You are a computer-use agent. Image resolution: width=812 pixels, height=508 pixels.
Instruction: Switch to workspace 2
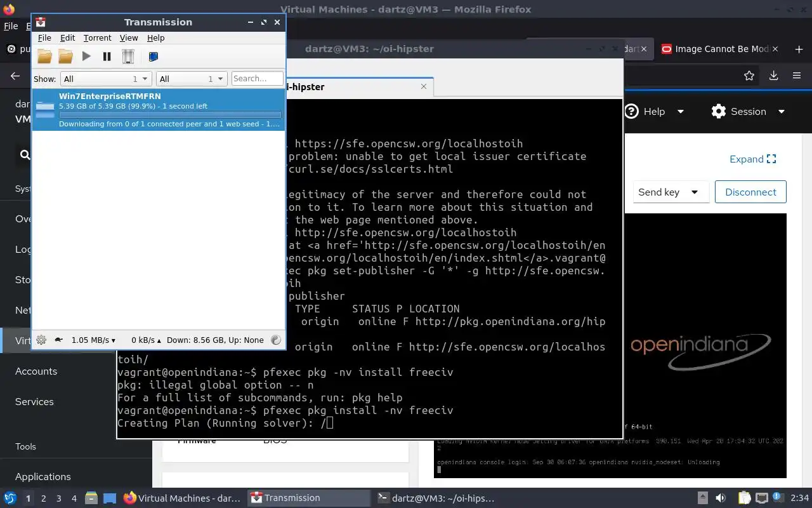pos(44,498)
